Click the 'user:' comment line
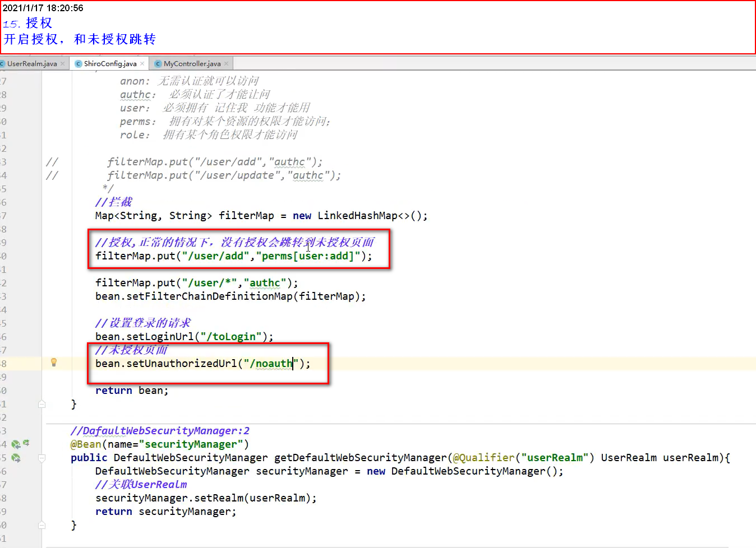The width and height of the screenshot is (756, 548). 215,108
